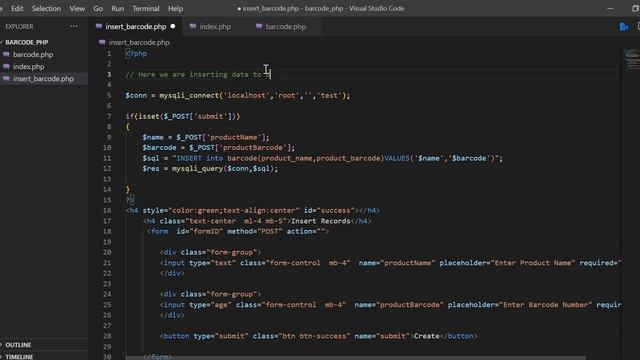
Task: Click the $_POST['productName'] expression
Action: (x=221, y=138)
